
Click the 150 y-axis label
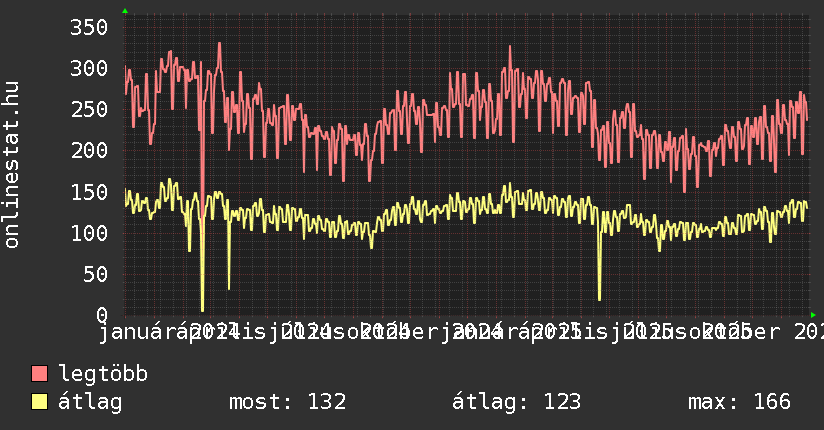point(88,191)
